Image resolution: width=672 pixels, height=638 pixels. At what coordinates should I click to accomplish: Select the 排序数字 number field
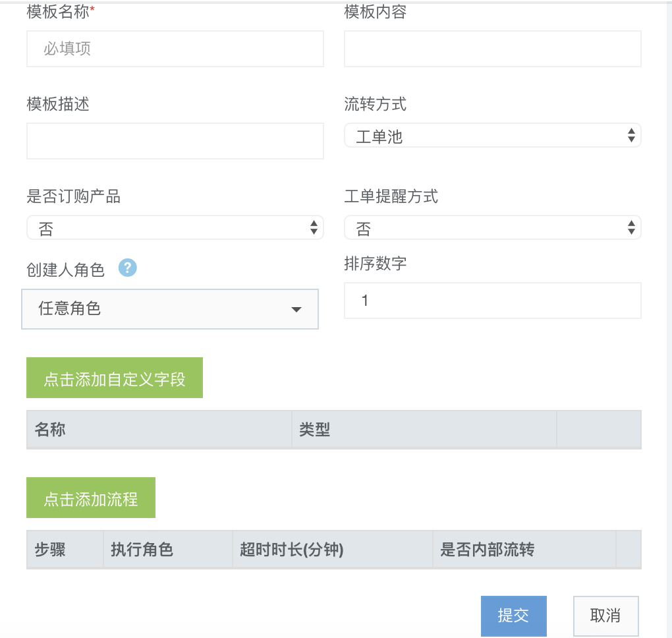tap(492, 301)
